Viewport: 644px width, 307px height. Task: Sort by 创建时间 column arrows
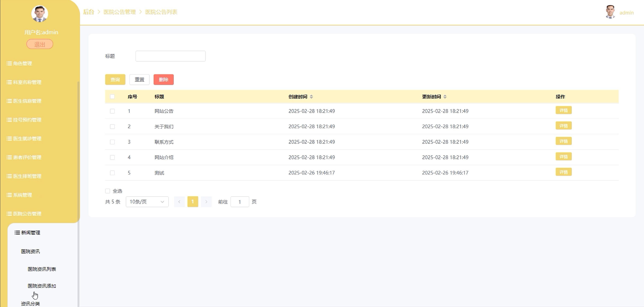(x=311, y=97)
